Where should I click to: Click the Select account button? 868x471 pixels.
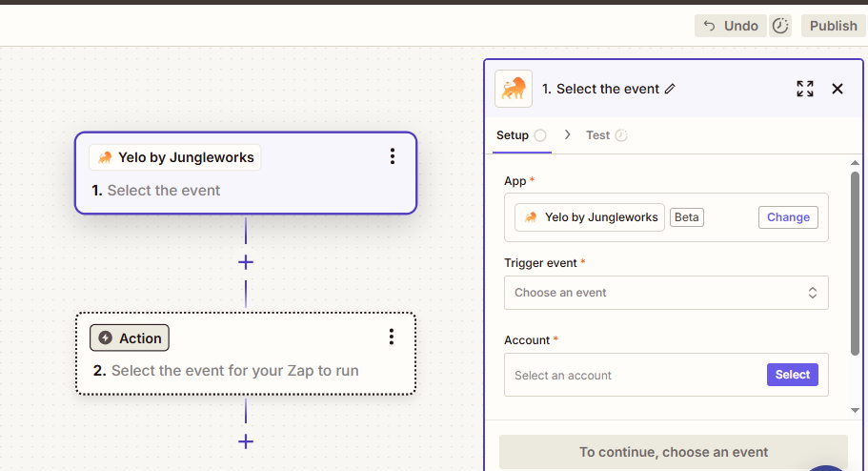tap(792, 375)
